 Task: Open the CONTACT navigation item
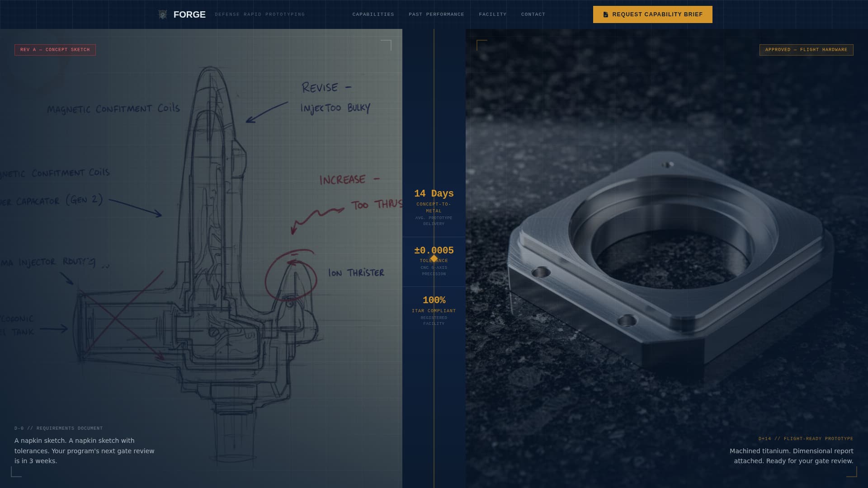[533, 14]
